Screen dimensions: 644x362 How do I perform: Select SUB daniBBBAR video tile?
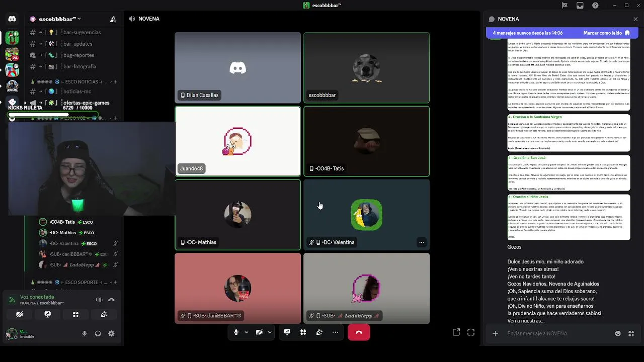point(237,288)
